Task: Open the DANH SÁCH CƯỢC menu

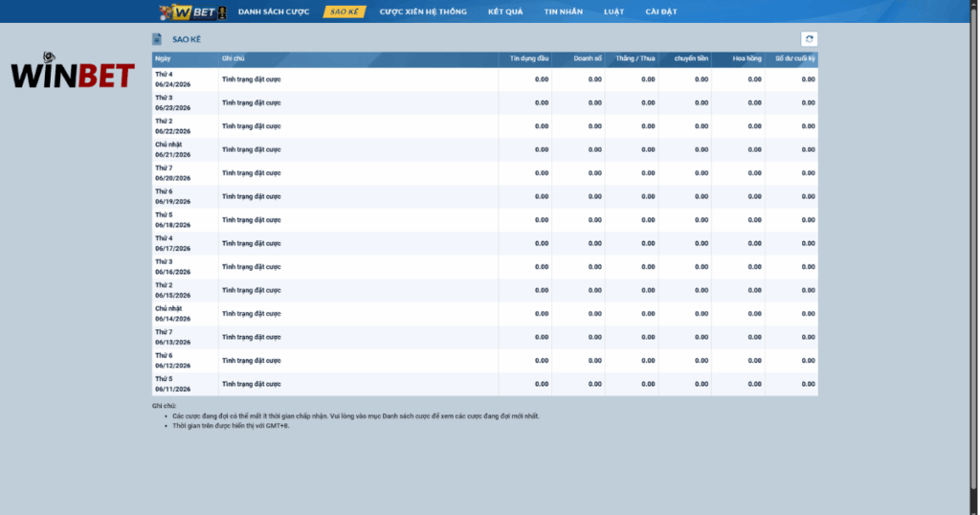Action: 274,11
